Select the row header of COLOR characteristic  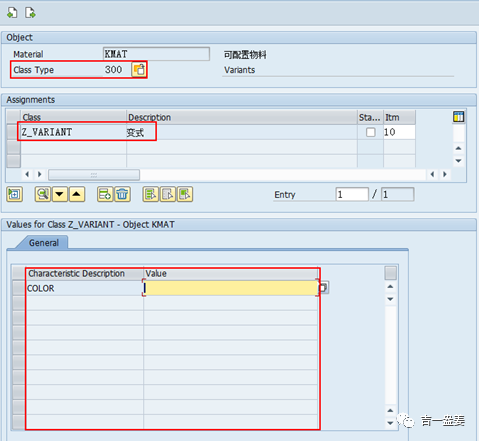pyautogui.click(x=19, y=288)
